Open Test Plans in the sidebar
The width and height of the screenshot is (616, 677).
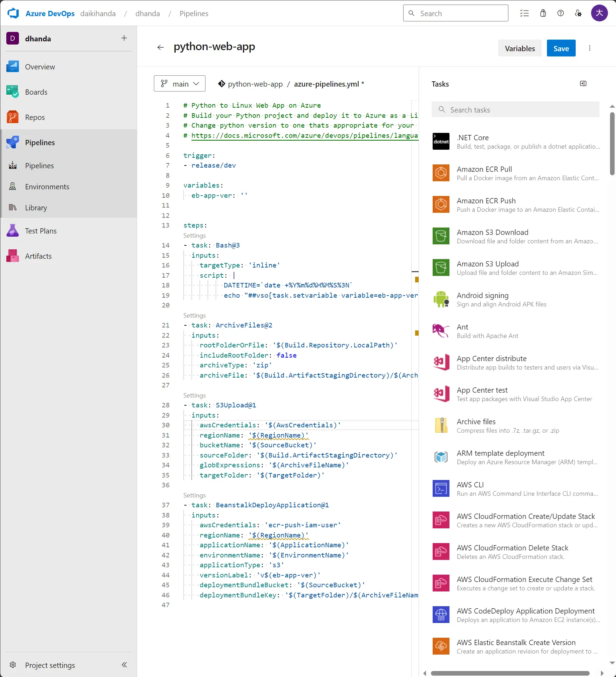pyautogui.click(x=69, y=231)
